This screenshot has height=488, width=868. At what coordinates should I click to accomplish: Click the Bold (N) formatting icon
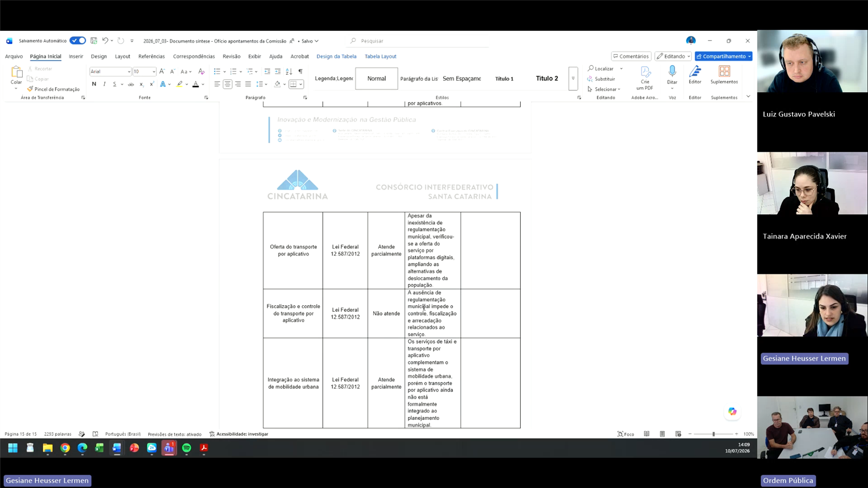click(x=94, y=84)
